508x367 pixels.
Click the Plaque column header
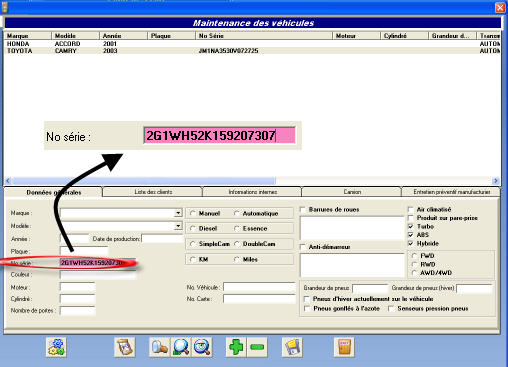click(171, 36)
